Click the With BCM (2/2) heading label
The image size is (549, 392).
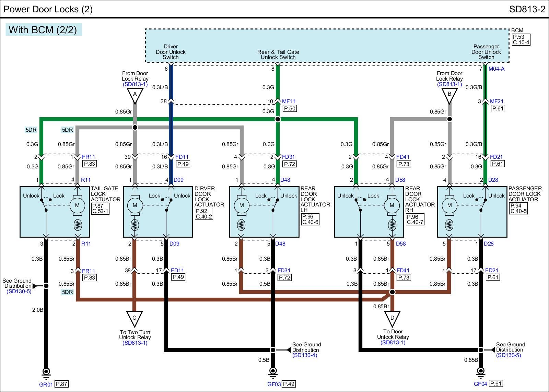(43, 30)
